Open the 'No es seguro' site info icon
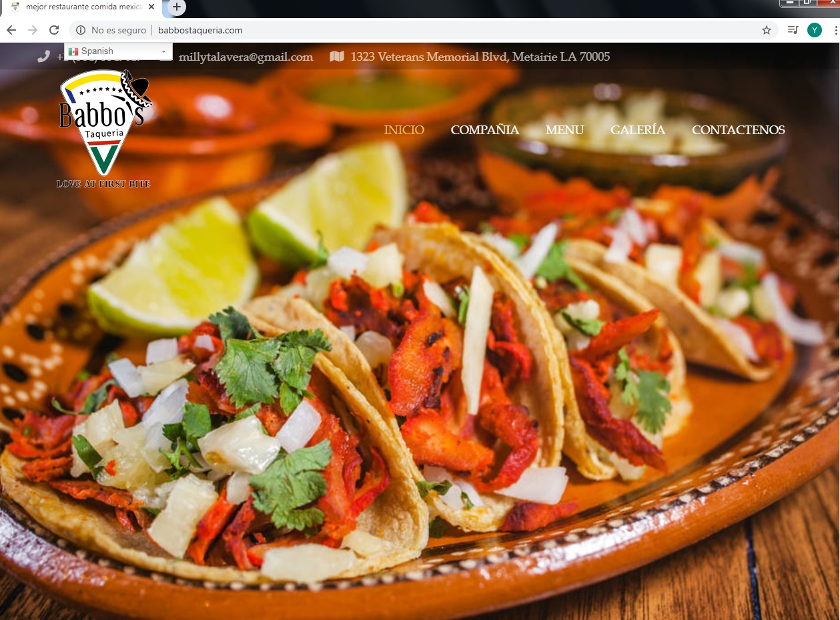This screenshot has height=620, width=840. (81, 30)
